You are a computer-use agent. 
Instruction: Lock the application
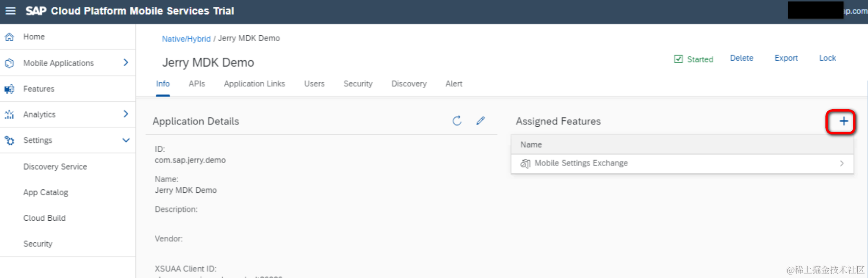827,58
